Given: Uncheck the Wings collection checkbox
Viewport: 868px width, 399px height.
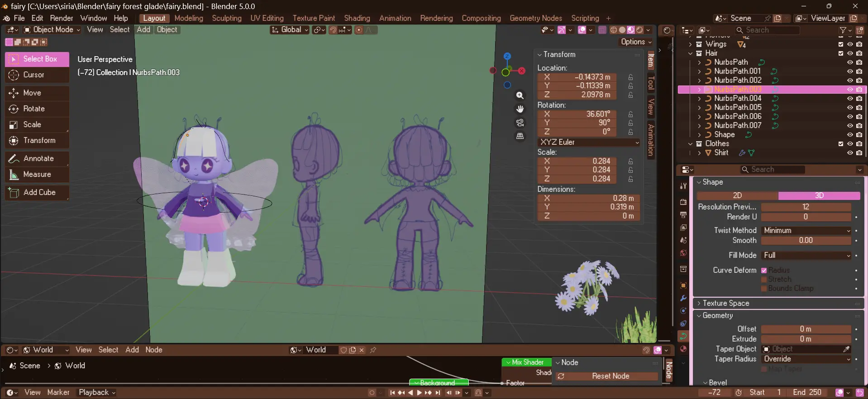Looking at the screenshot, I should (841, 44).
